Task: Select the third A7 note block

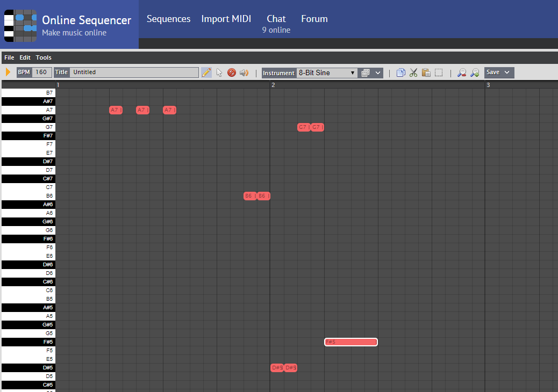Action: pyautogui.click(x=169, y=110)
